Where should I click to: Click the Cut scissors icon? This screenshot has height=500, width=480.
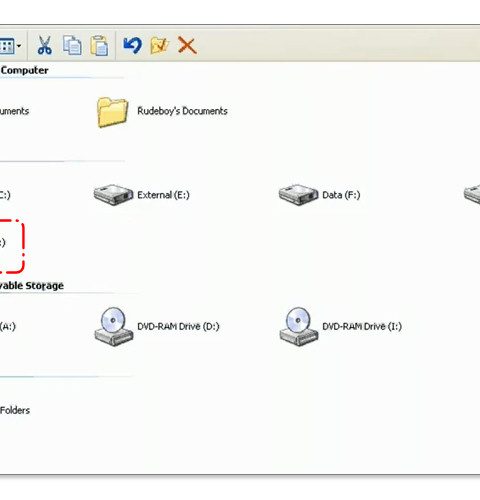[x=44, y=45]
